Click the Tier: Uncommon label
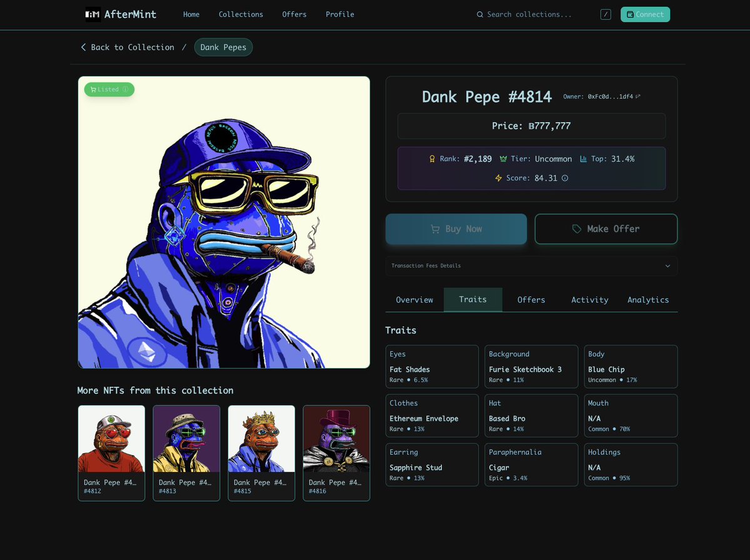The image size is (750, 560). [x=535, y=159]
